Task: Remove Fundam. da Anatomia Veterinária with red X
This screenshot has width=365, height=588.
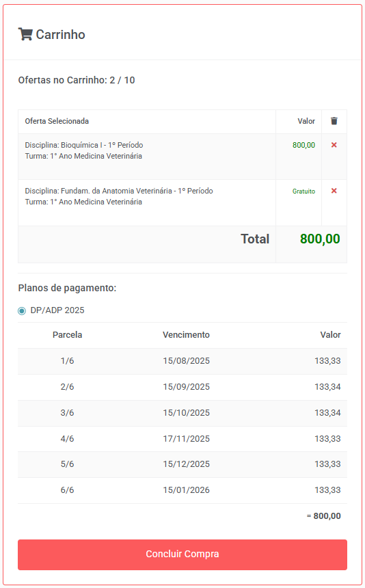Action: (334, 191)
